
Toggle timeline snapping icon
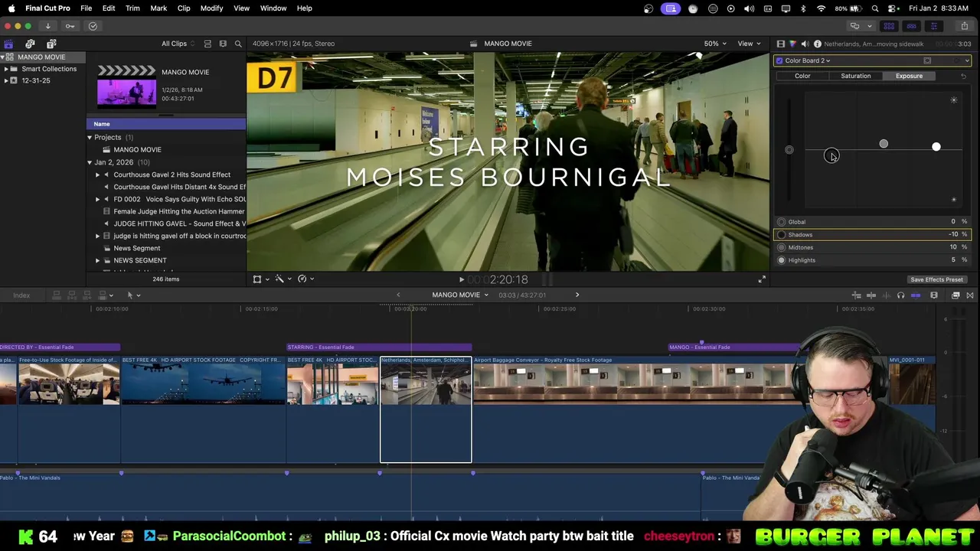coord(916,295)
